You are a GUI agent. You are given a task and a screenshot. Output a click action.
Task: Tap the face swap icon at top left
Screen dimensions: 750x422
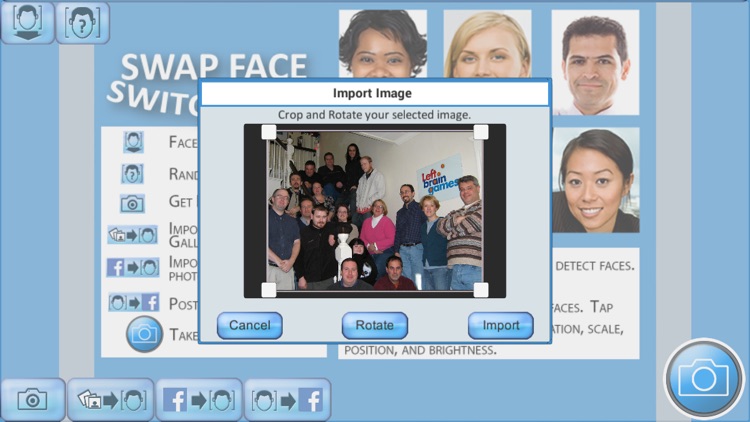(x=27, y=22)
